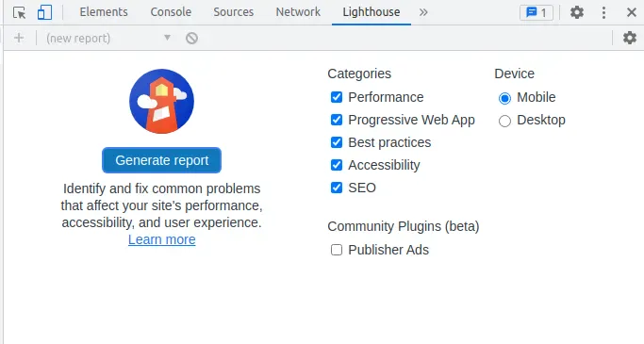Toggle the device toolbar icon
The width and height of the screenshot is (644, 344).
click(44, 12)
